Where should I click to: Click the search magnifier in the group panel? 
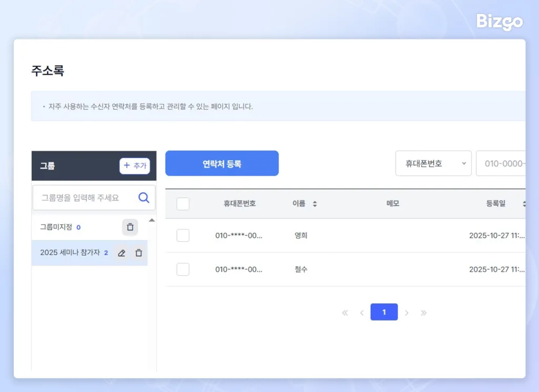click(143, 197)
